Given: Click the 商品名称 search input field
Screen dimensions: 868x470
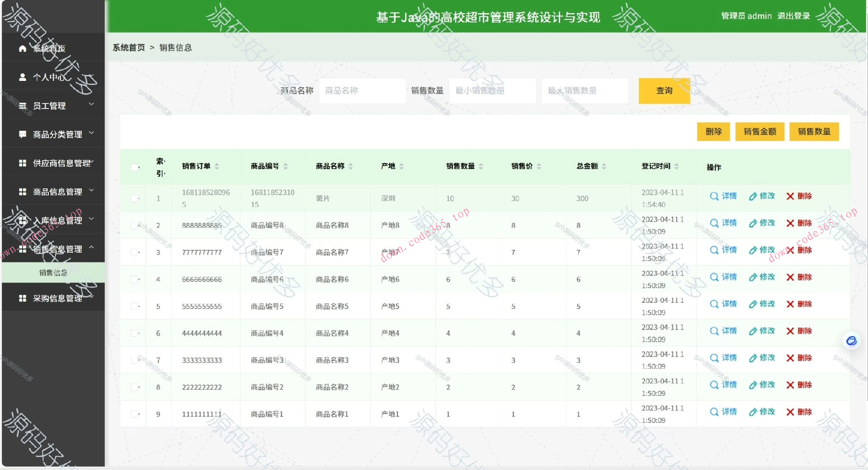Looking at the screenshot, I should pos(362,90).
